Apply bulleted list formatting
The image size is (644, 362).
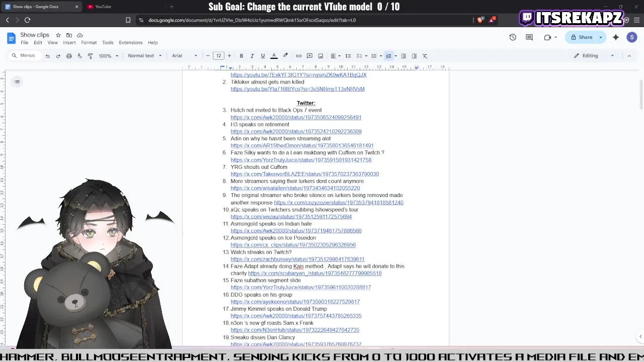374,56
